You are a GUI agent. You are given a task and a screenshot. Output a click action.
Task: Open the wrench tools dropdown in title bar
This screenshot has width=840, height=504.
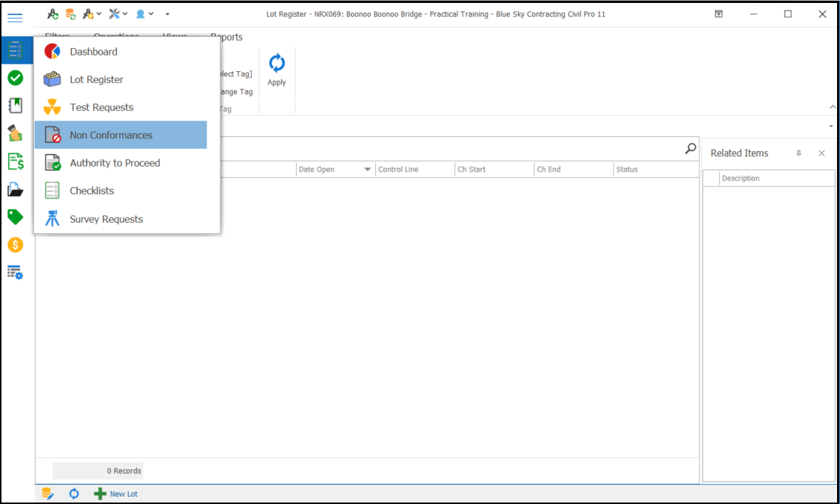pos(118,14)
